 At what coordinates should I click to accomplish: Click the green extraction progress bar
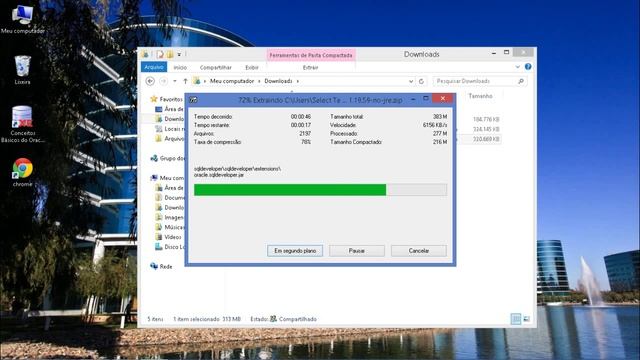point(320,190)
